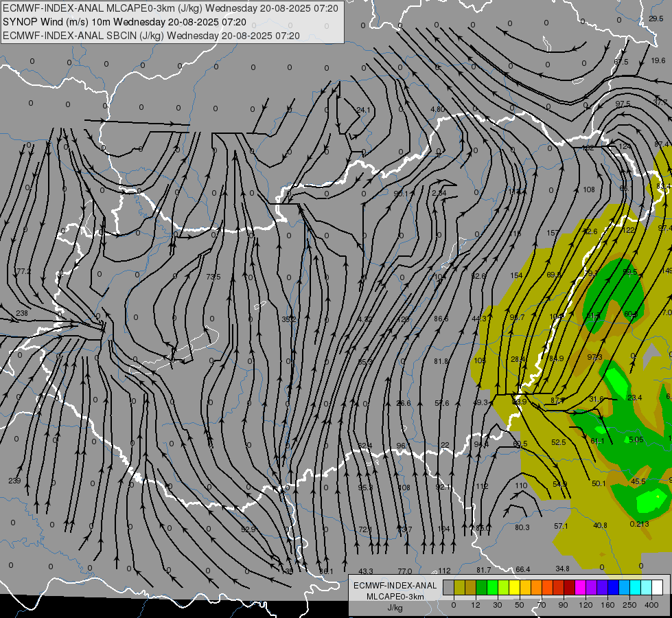Viewport: 672px width, 618px height.
Task: Click the '73.5' value on the map
Action: [213, 277]
